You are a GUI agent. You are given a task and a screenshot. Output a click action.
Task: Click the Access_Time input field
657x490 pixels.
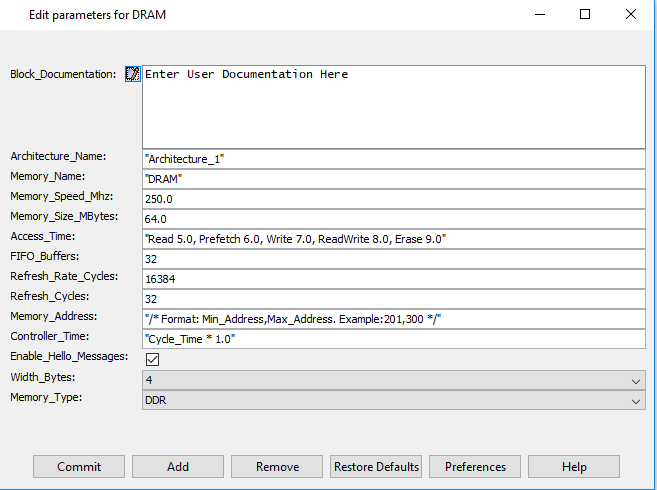pyautogui.click(x=394, y=239)
